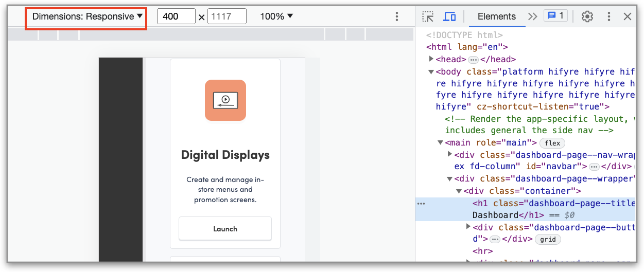The height and width of the screenshot is (272, 644).
Task: Open device toolbar more options menu
Action: [396, 16]
